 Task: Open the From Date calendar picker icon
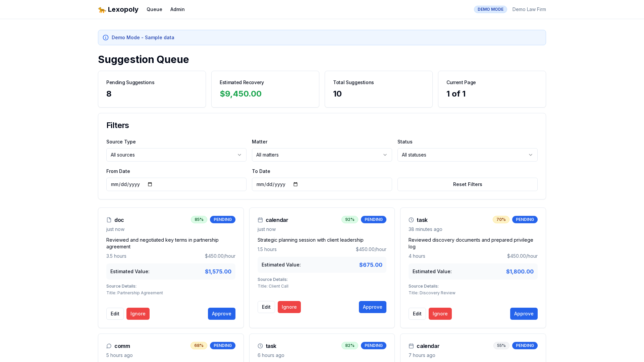(x=150, y=184)
